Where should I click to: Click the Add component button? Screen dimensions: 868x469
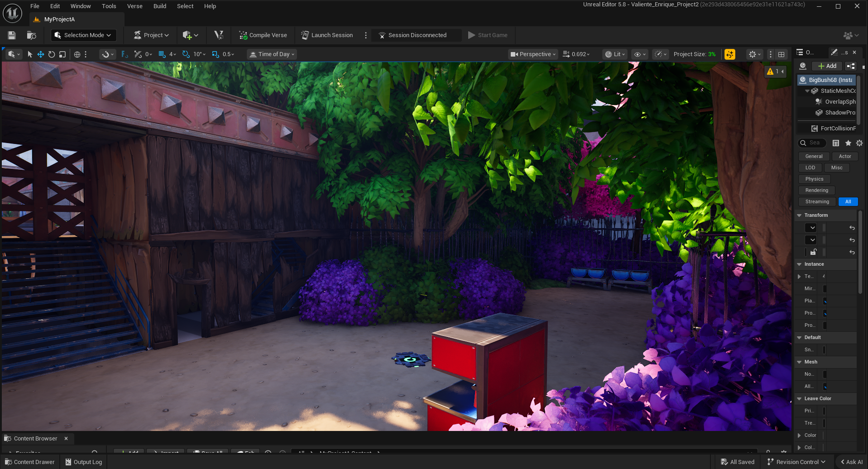tap(827, 66)
